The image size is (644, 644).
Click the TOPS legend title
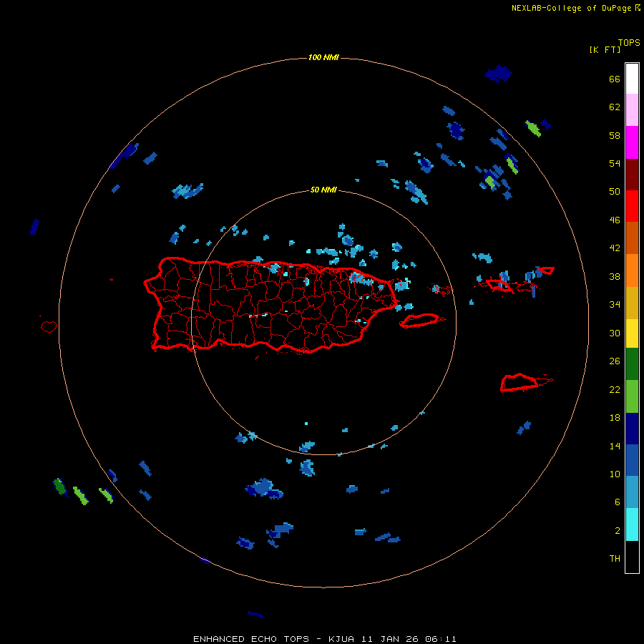click(629, 42)
